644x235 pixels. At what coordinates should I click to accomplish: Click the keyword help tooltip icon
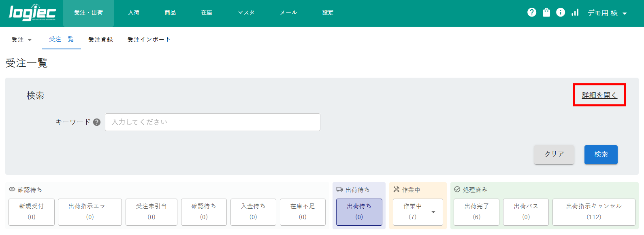click(97, 122)
